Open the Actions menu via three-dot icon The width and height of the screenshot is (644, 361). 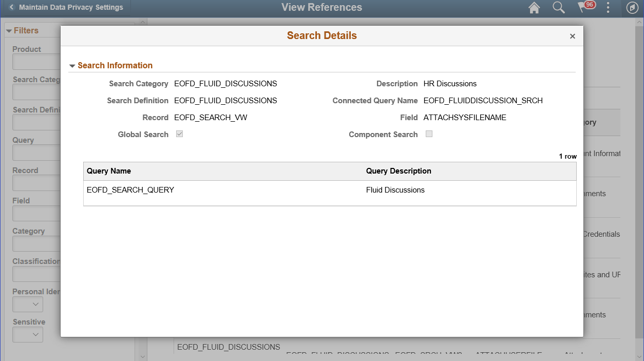coord(608,8)
